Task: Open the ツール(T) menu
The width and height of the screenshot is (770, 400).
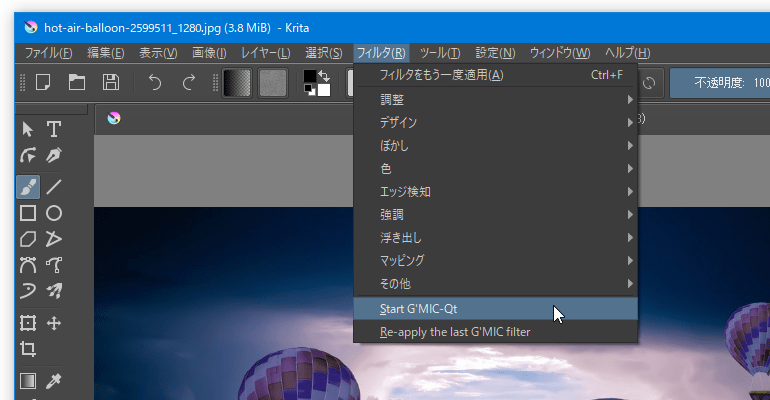Action: pyautogui.click(x=440, y=53)
